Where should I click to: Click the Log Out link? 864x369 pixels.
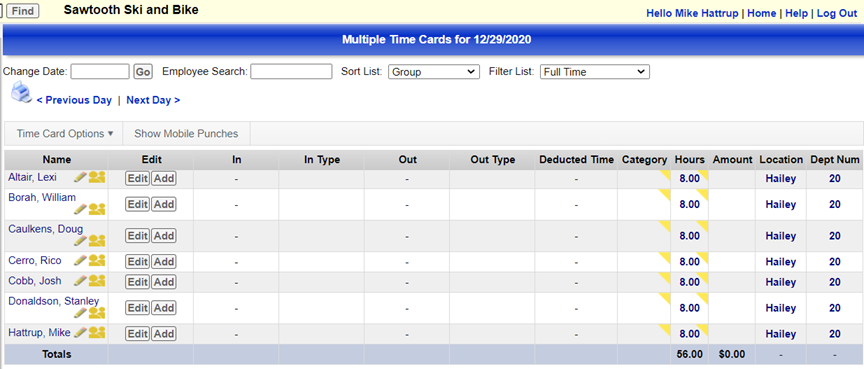point(837,13)
